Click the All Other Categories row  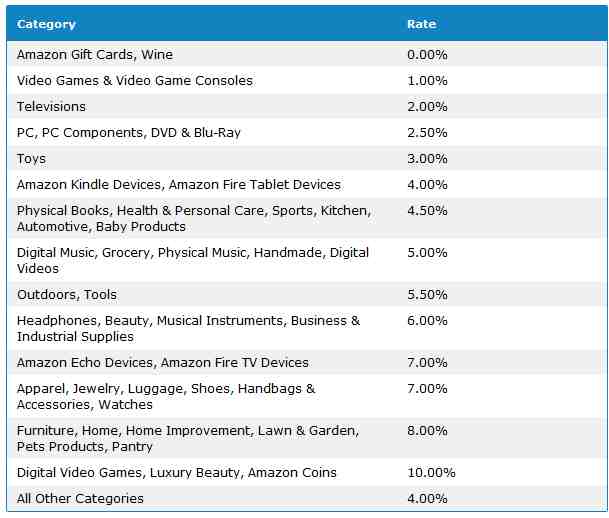tap(307, 499)
